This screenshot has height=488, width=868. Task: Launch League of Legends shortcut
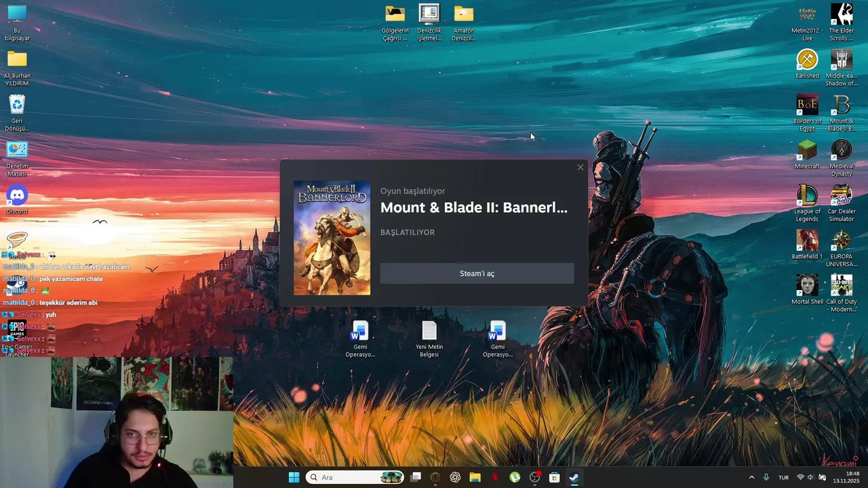(x=807, y=204)
